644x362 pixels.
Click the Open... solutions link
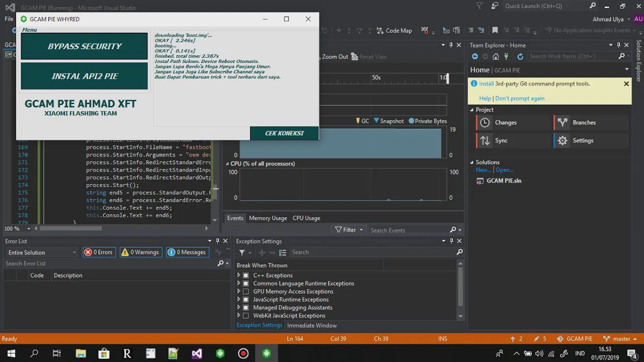point(505,170)
